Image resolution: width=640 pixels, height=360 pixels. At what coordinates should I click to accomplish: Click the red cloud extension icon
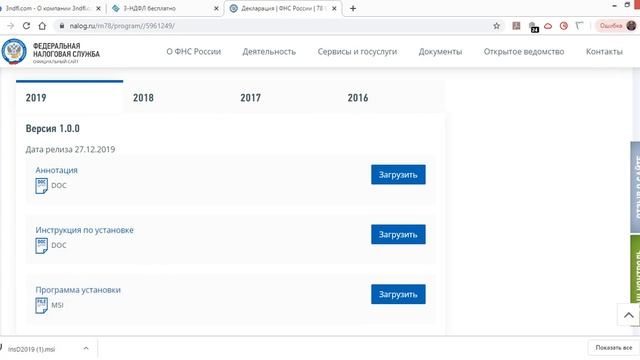(x=548, y=26)
